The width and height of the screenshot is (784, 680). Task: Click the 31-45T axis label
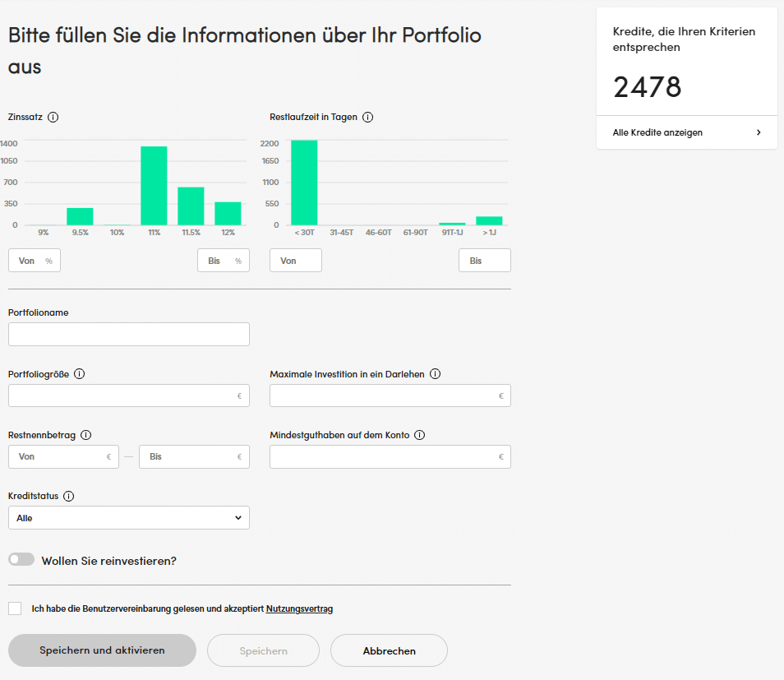click(x=342, y=233)
